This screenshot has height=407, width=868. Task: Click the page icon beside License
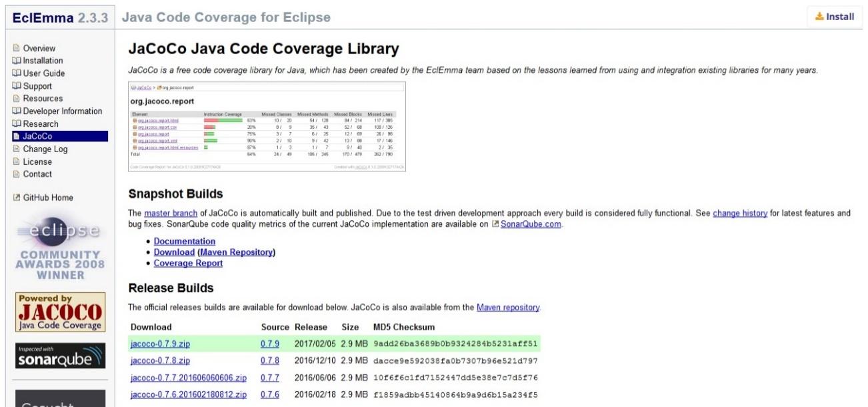(x=17, y=161)
